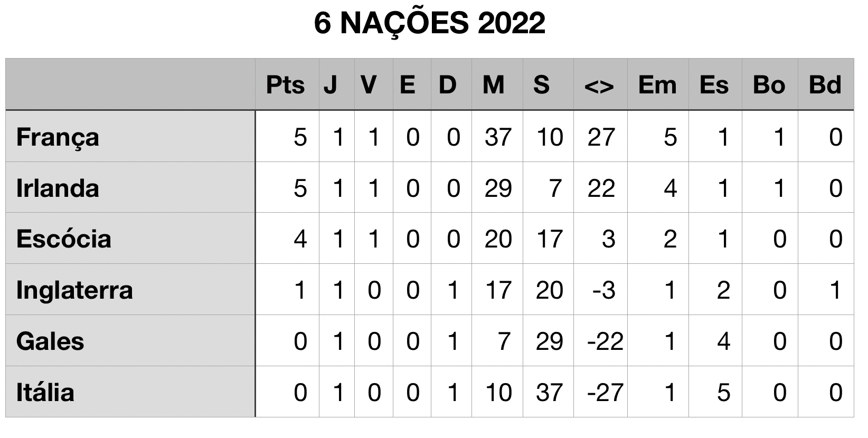Select Gales difference cell -22
Viewport: 868px width, 438px height.
tap(600, 341)
